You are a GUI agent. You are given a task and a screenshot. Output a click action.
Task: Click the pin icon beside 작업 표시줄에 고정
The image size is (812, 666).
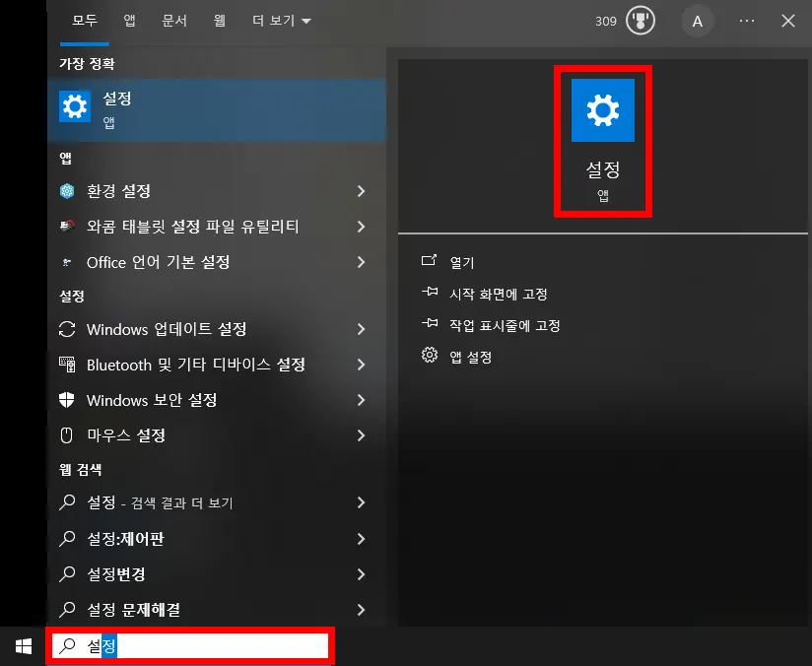[430, 324]
